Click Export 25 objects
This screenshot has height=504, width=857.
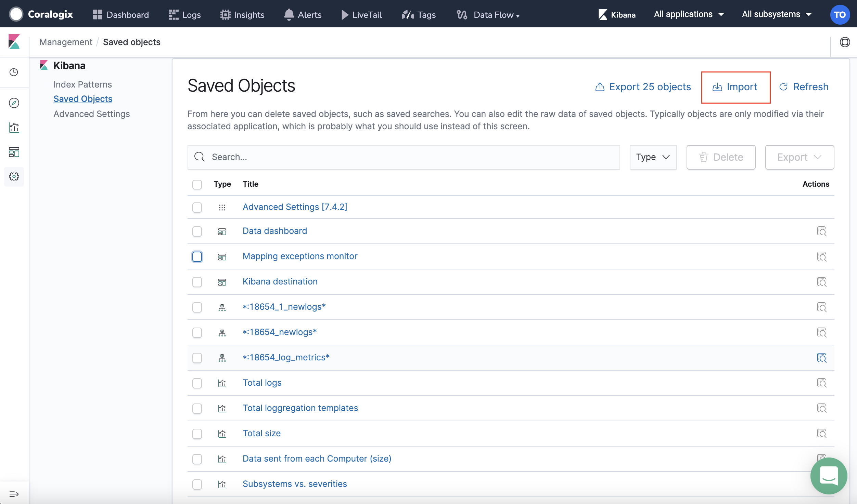point(643,87)
